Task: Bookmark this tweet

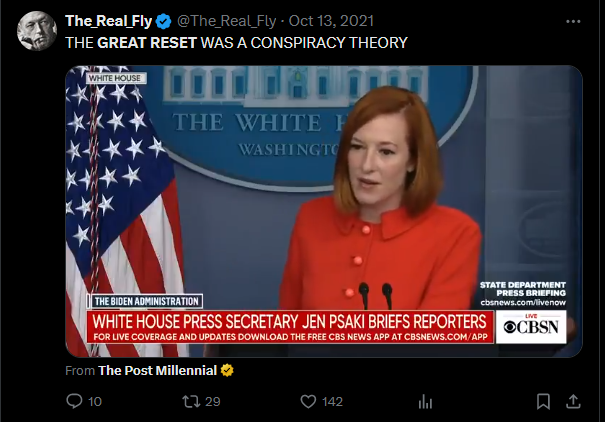Action: (x=543, y=402)
